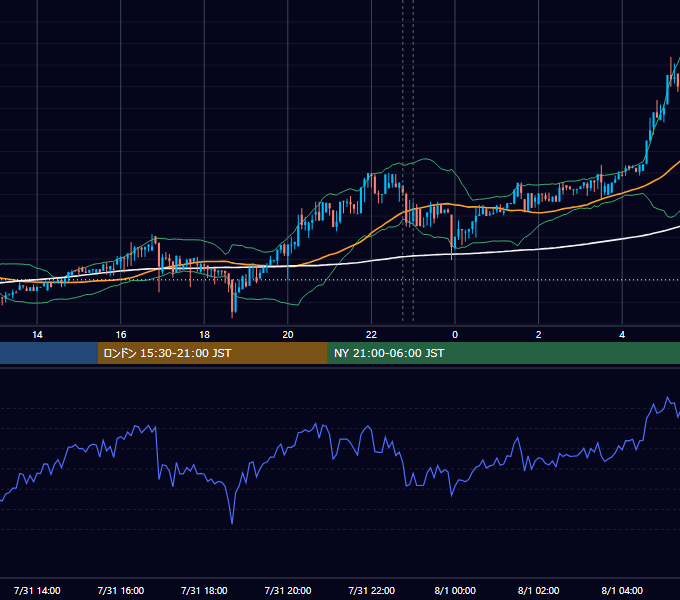This screenshot has width=680, height=600.
Task: Click the 2 hour axis label
Action: click(x=539, y=335)
